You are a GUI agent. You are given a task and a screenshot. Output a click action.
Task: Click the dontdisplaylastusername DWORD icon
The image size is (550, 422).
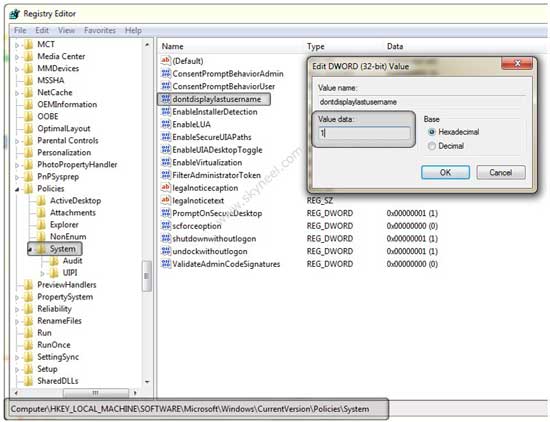click(x=166, y=99)
